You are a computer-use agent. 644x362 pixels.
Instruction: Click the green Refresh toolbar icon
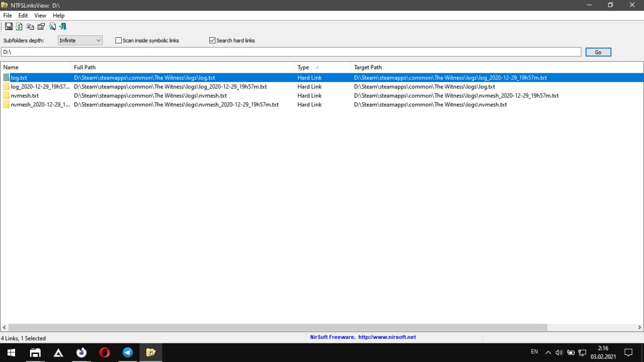click(20, 27)
